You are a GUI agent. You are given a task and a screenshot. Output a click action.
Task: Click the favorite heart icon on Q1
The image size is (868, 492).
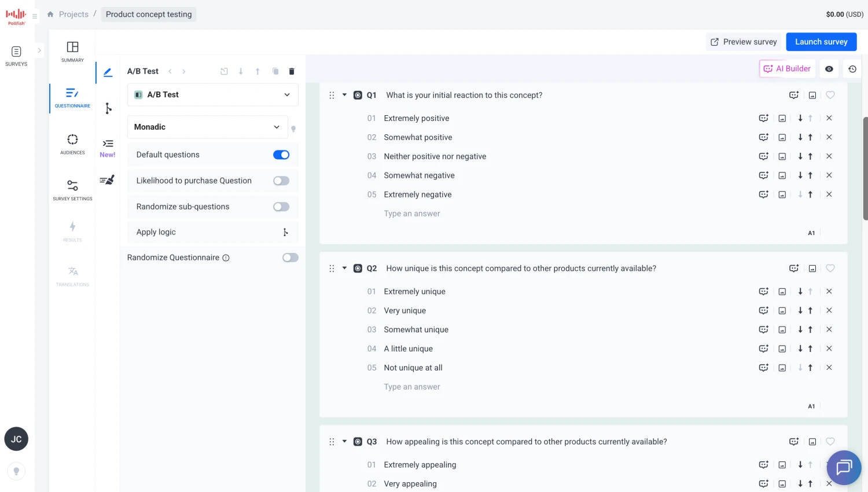830,95
